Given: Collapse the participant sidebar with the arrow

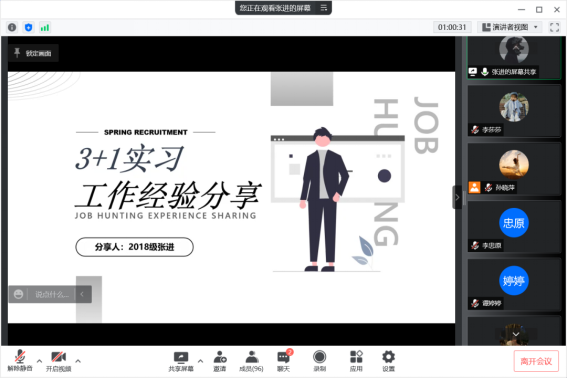Looking at the screenshot, I should [x=457, y=197].
